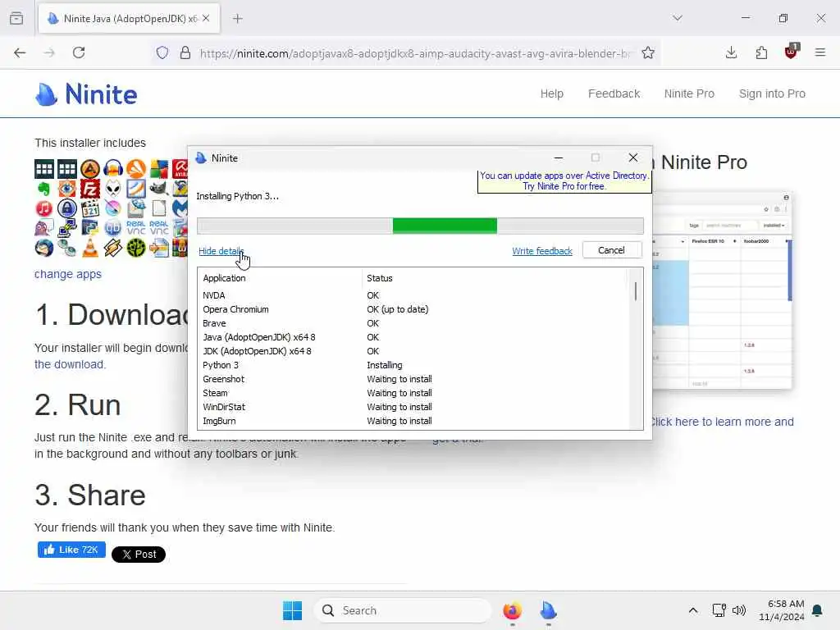Click the FastStone eye icon
The width and height of the screenshot is (840, 630).
(67, 189)
